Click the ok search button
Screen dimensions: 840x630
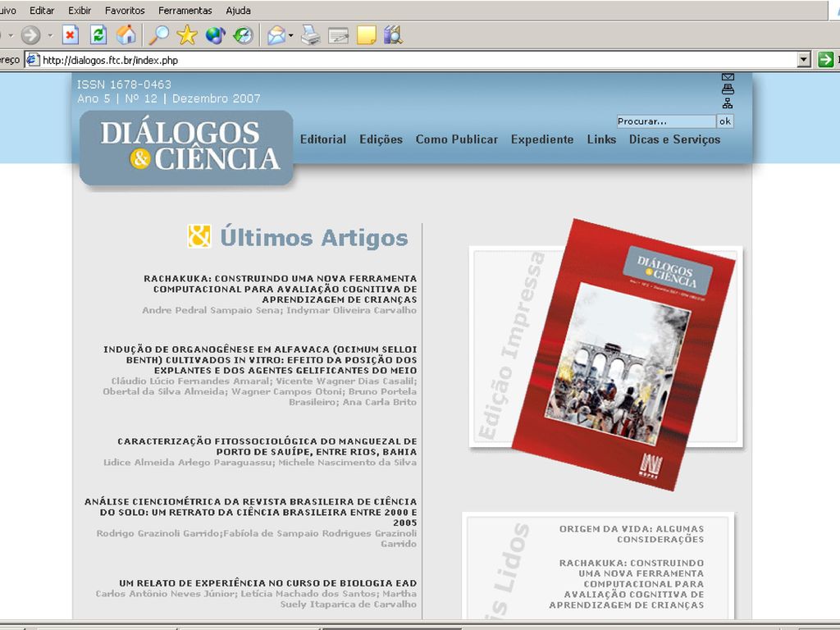(725, 121)
